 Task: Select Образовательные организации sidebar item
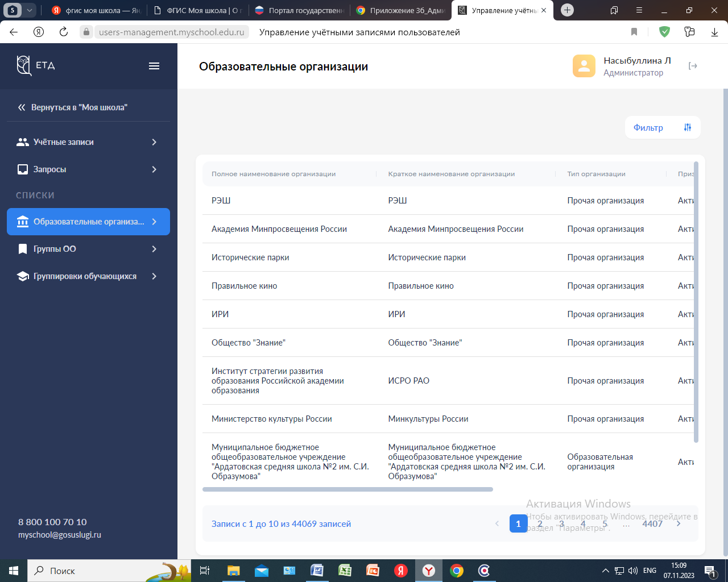coord(88,222)
